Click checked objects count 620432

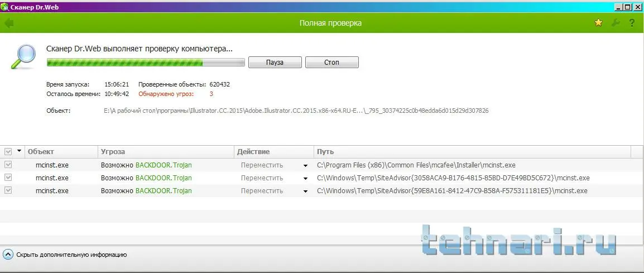[220, 84]
